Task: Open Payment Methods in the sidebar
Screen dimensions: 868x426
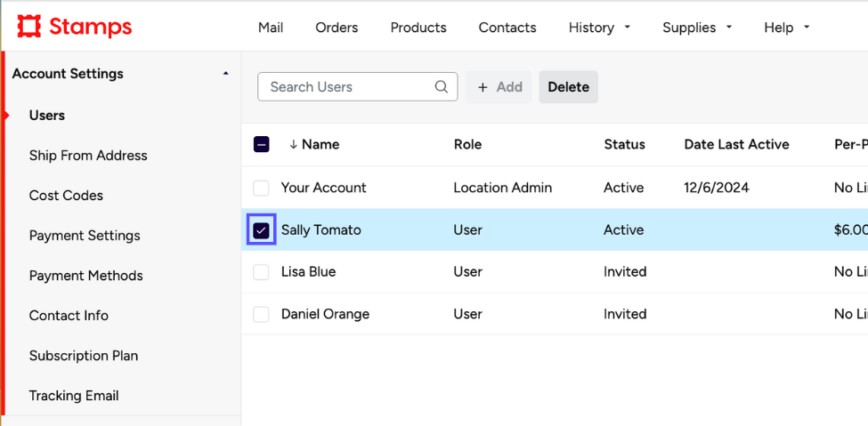Action: (85, 276)
